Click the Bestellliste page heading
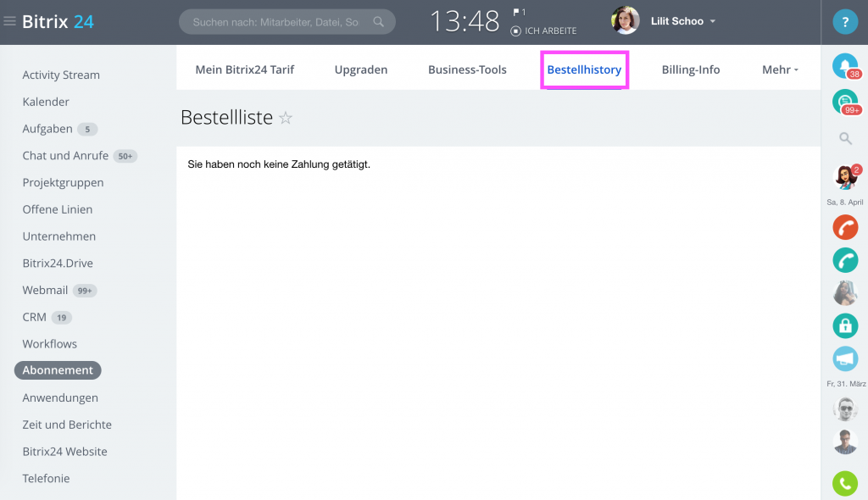 tap(227, 118)
